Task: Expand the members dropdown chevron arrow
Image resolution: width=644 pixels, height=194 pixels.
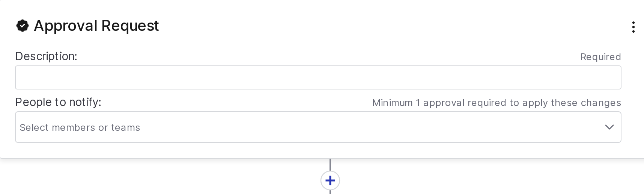Action: click(x=609, y=127)
